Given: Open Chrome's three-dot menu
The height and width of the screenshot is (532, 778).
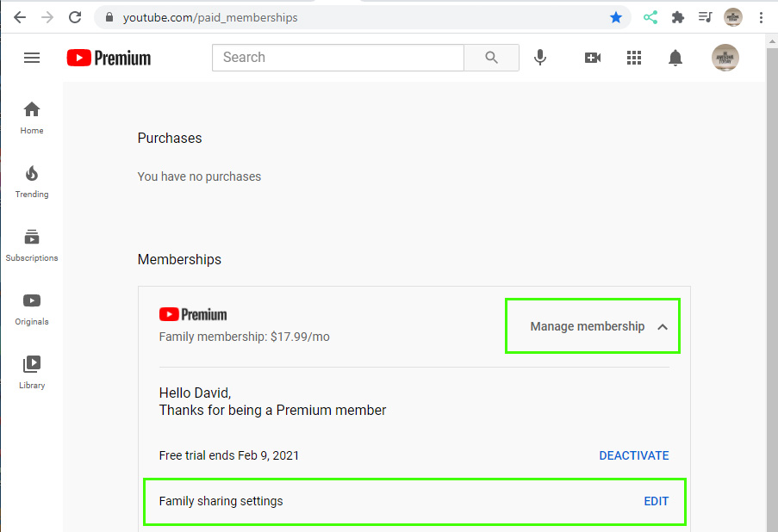Looking at the screenshot, I should [761, 18].
